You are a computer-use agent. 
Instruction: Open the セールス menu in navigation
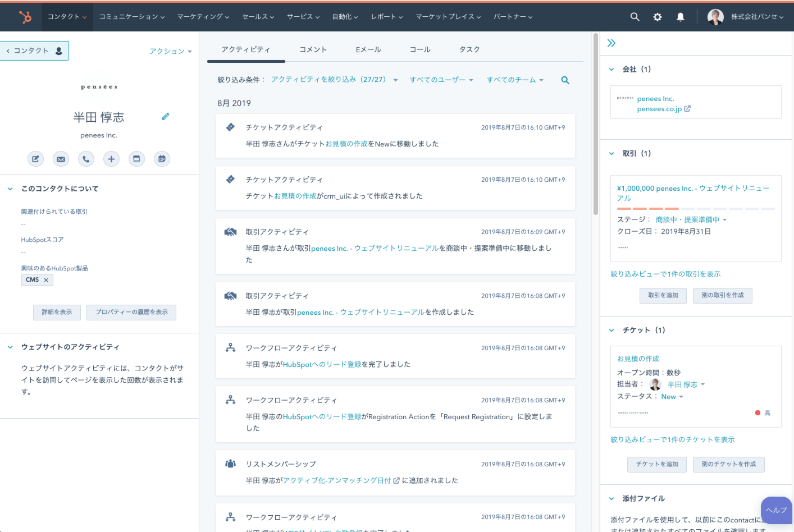click(x=258, y=17)
